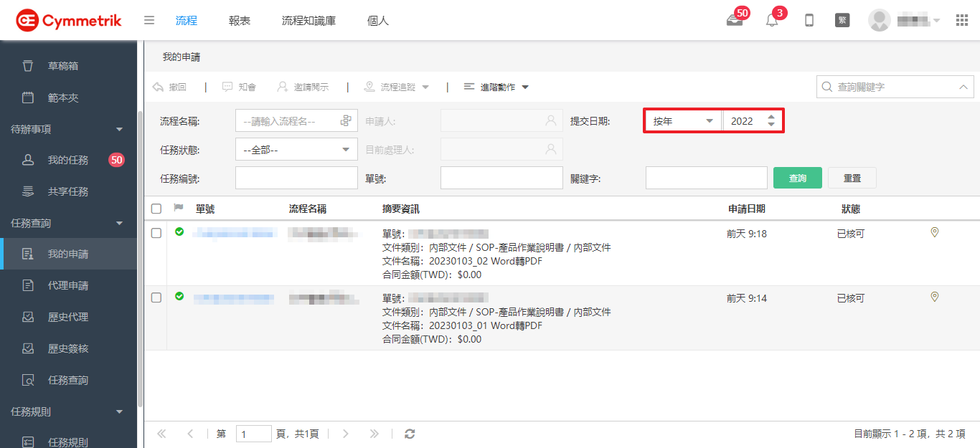
Task: Click the 任務編號 input field
Action: pyautogui.click(x=296, y=178)
